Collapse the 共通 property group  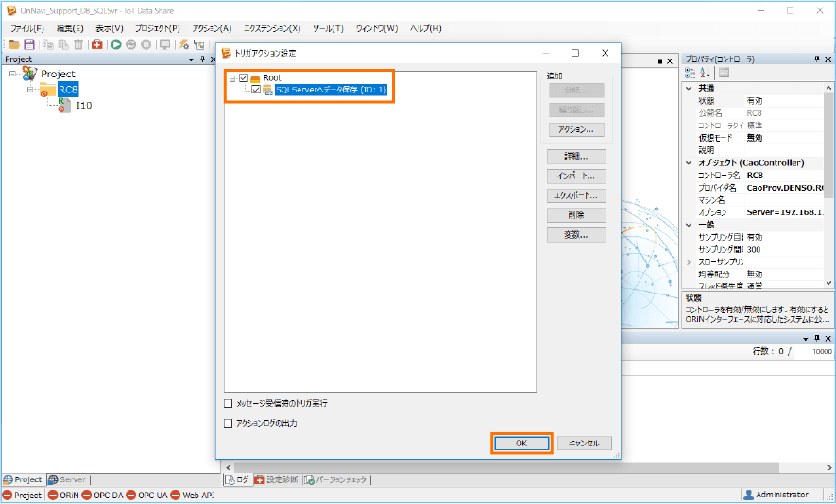point(689,88)
